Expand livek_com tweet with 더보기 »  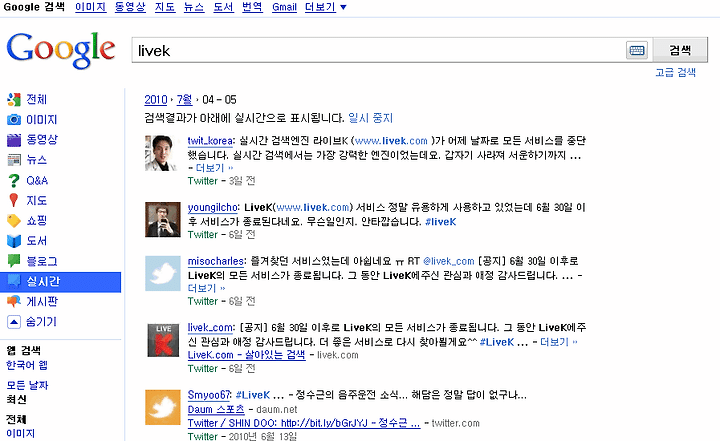click(x=558, y=342)
